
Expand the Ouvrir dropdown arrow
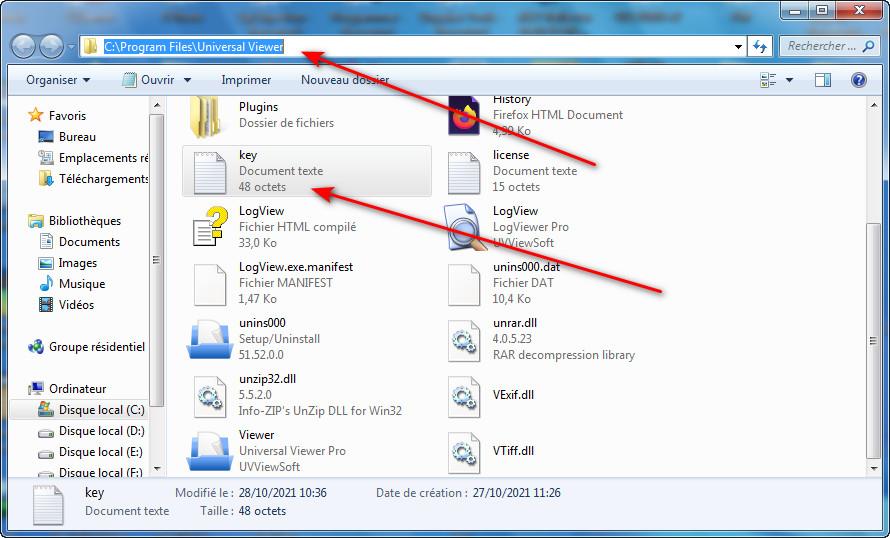pyautogui.click(x=187, y=80)
